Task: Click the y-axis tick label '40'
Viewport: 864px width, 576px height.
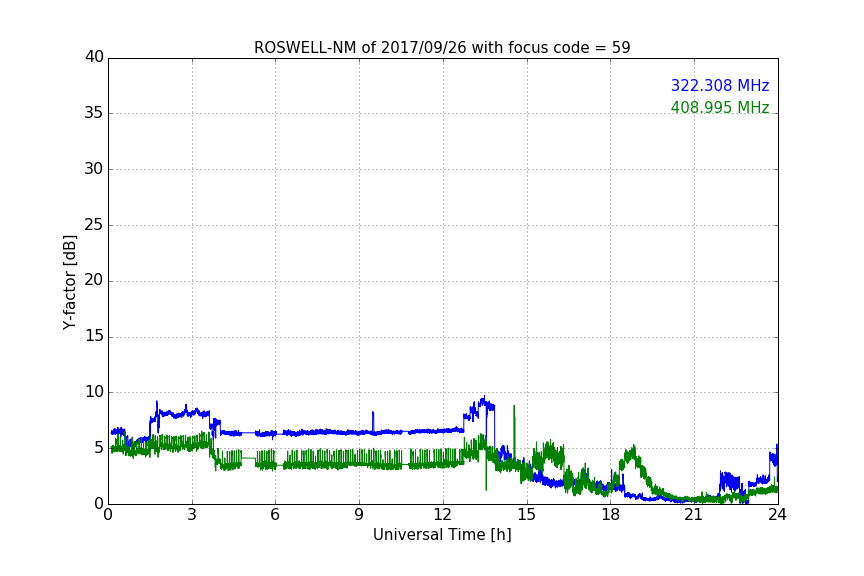Action: coord(94,57)
